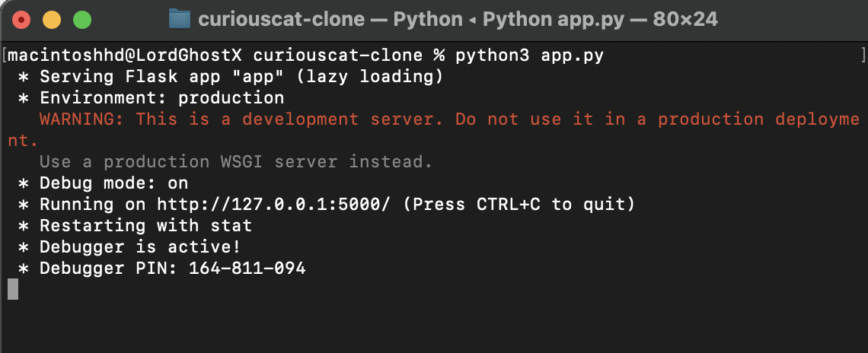Click the gray terminal cursor block
The width and height of the screenshot is (868, 353).
tap(12, 289)
